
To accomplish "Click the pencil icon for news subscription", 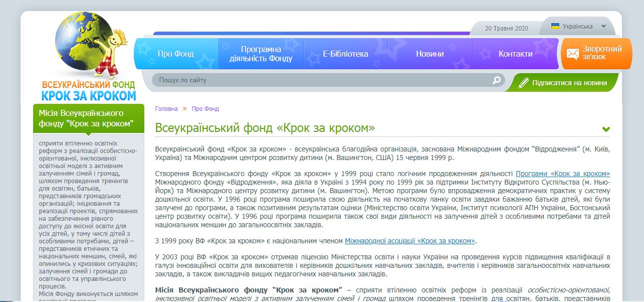I will (523, 83).
